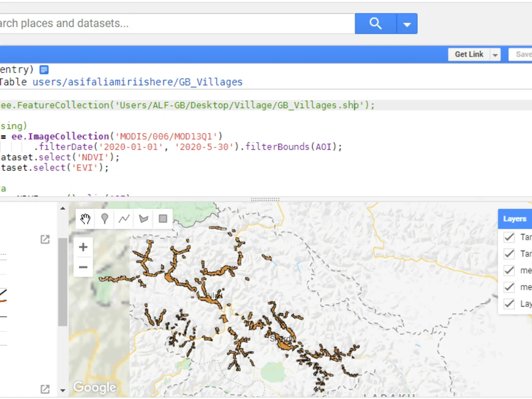Select the rectangle drawing tool
Viewport: 532px width, 399px height.
[x=162, y=219]
